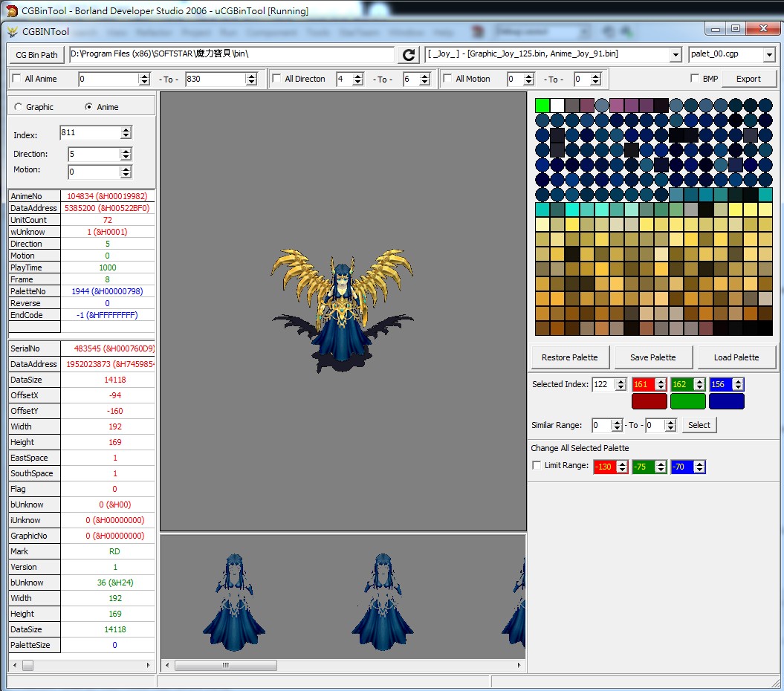Image resolution: width=784 pixels, height=691 pixels.
Task: Click the refresh icon beside the bin path
Action: coord(409,55)
